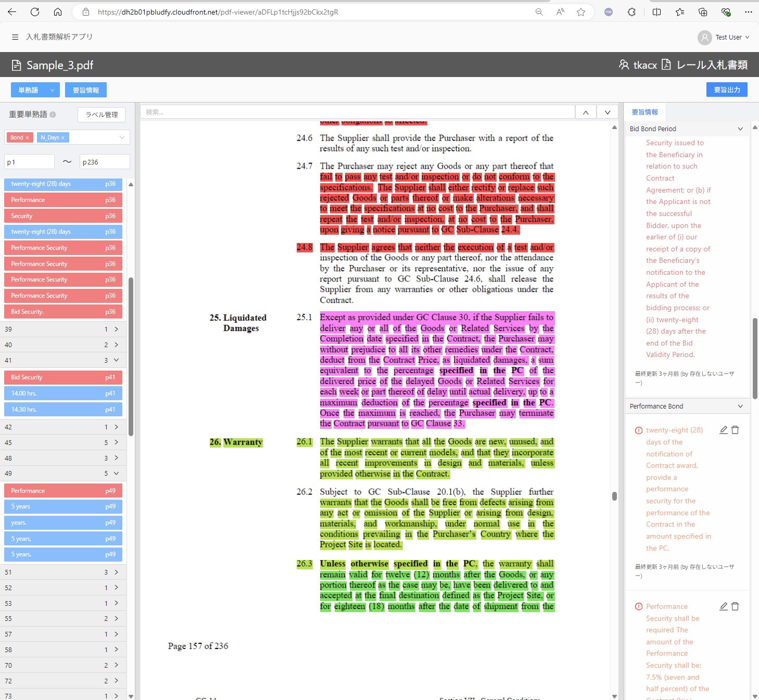Remove the N_Days tag filter
Viewport: 759px width, 700px height.
click(63, 137)
